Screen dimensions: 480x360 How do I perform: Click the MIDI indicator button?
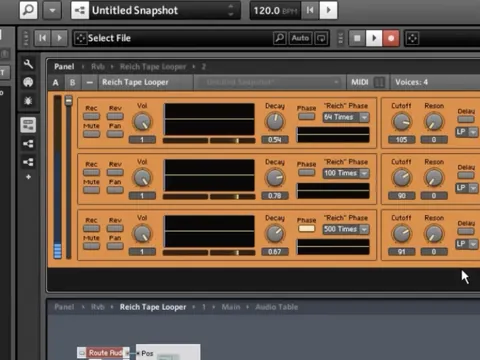379,82
